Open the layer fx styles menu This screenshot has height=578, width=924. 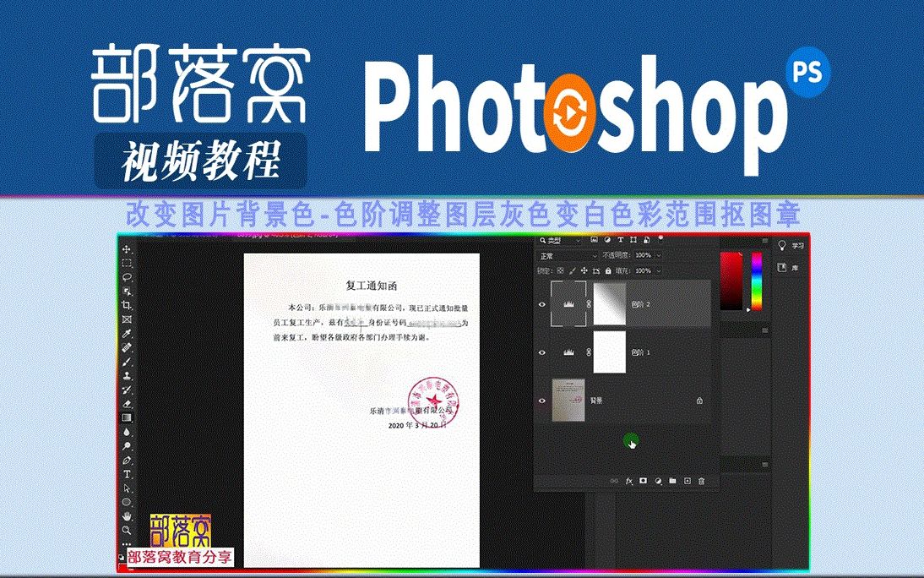pyautogui.click(x=629, y=480)
